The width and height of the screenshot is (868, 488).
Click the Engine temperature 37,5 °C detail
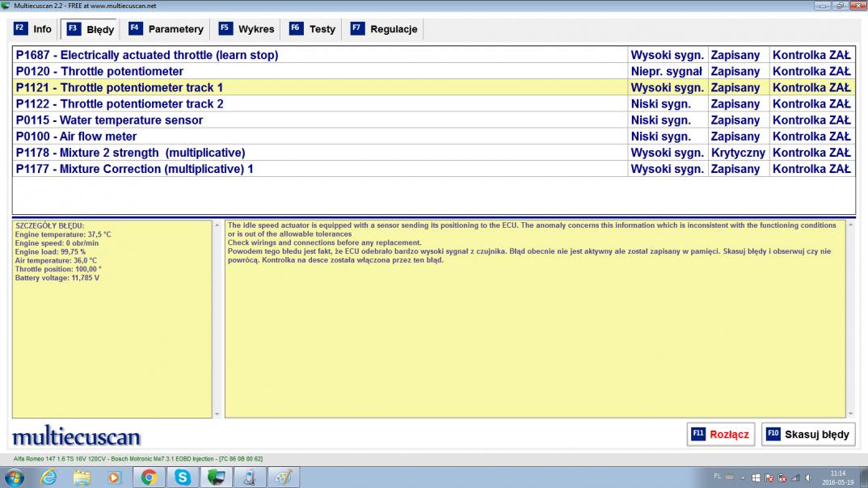pyautogui.click(x=63, y=234)
